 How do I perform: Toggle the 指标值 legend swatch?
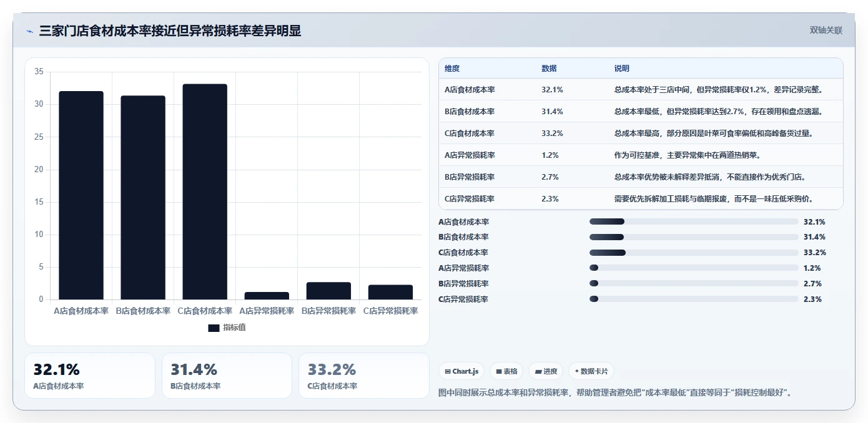[x=214, y=328]
